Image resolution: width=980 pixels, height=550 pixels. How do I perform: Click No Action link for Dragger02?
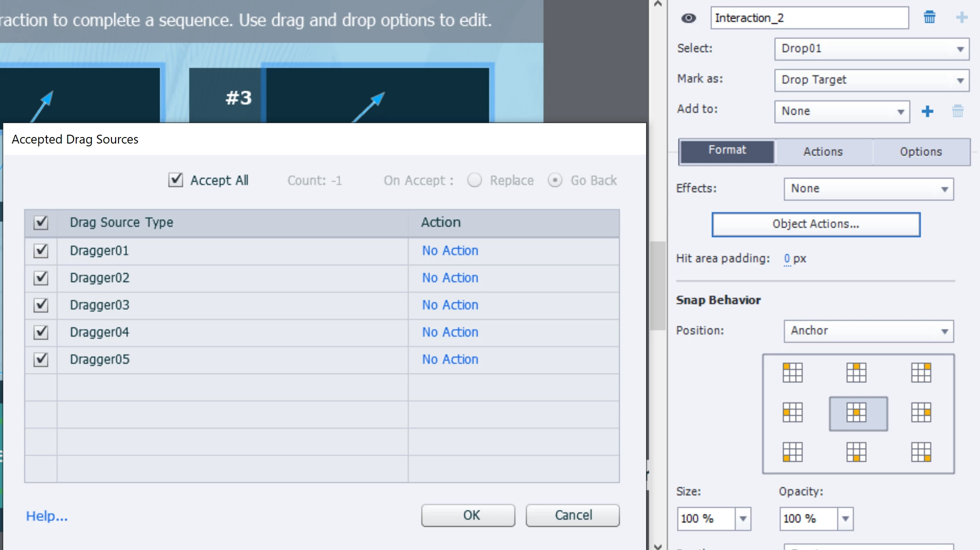pyautogui.click(x=450, y=278)
